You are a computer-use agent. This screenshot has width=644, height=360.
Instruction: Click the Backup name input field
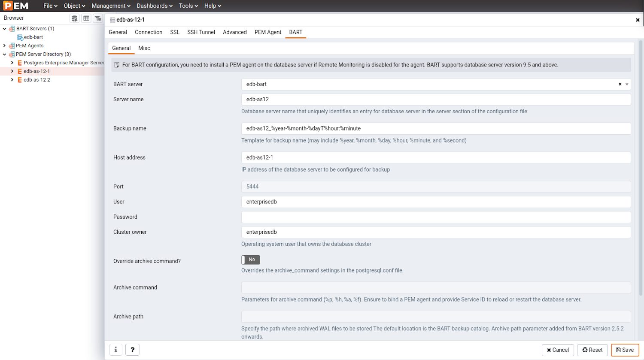point(436,129)
